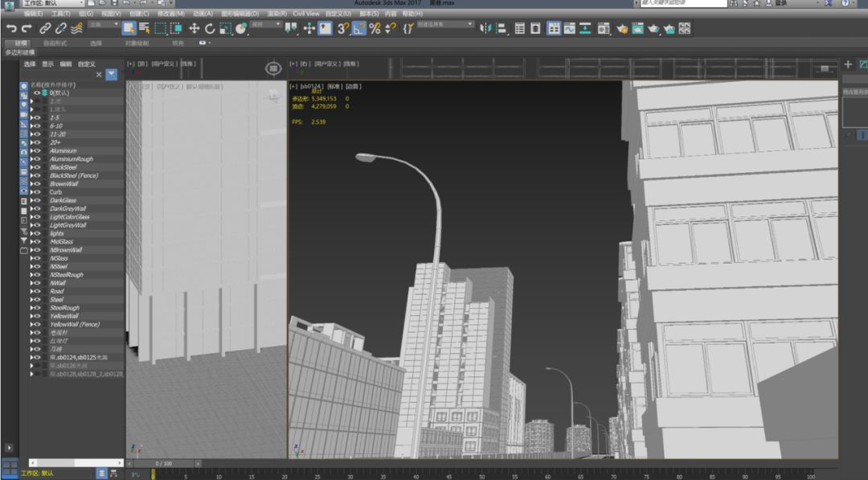Open the workspace dropdown in title bar

pos(54,3)
